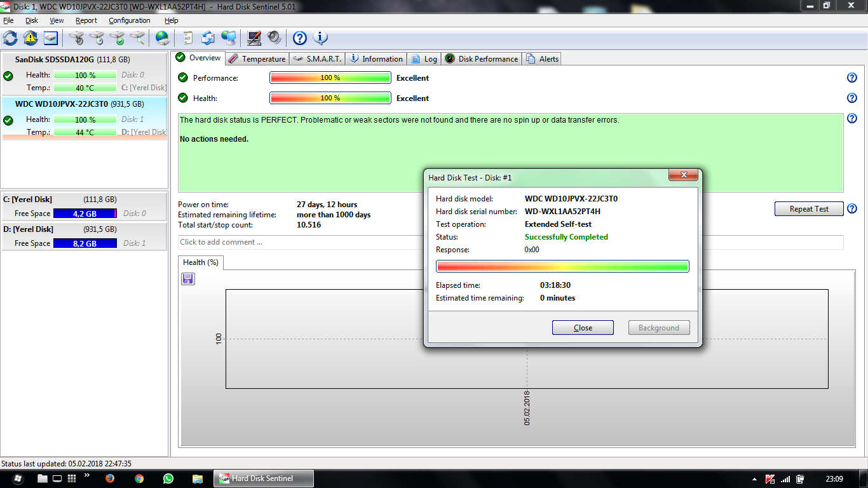This screenshot has width=868, height=488.
Task: Switch to the Alerts tab
Action: pyautogui.click(x=543, y=59)
